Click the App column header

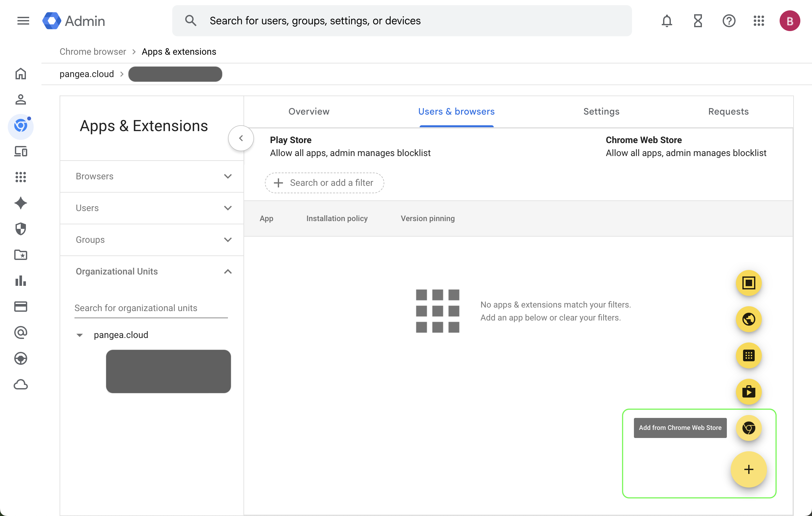(x=266, y=219)
